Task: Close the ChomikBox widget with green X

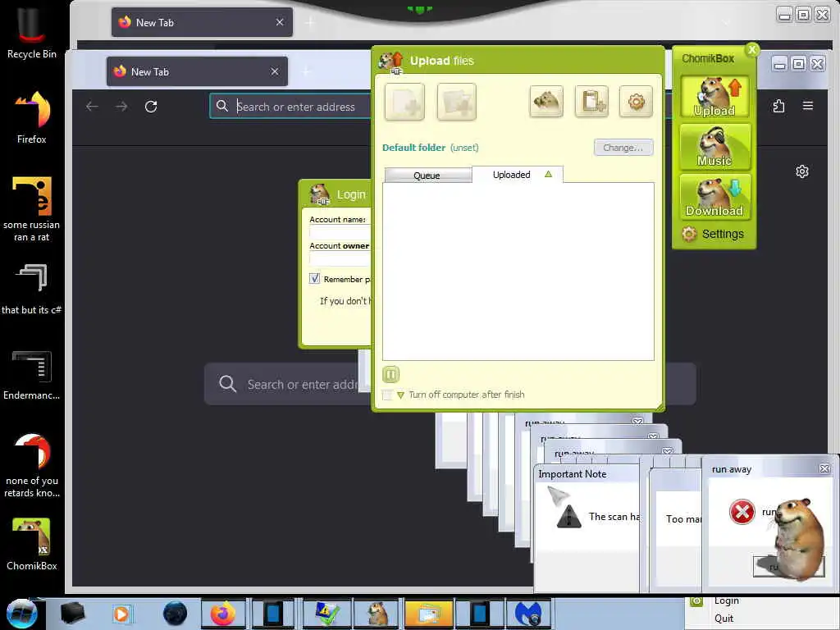Action: [752, 50]
